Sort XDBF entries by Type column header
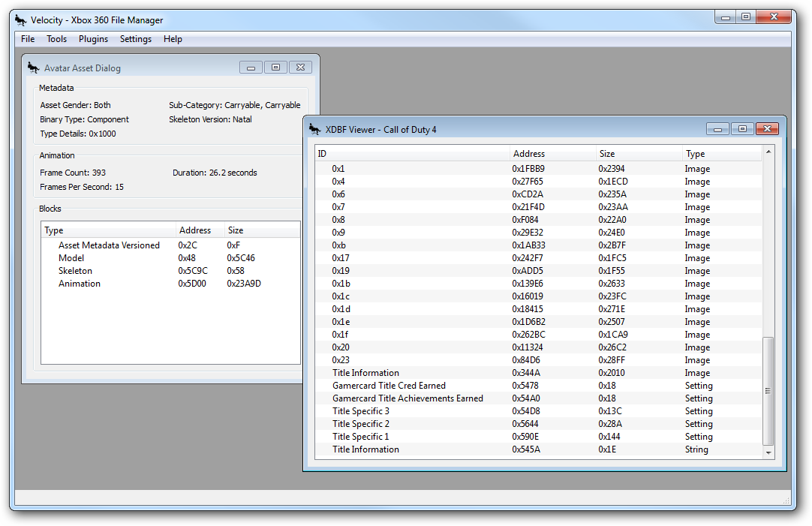 tap(723, 154)
